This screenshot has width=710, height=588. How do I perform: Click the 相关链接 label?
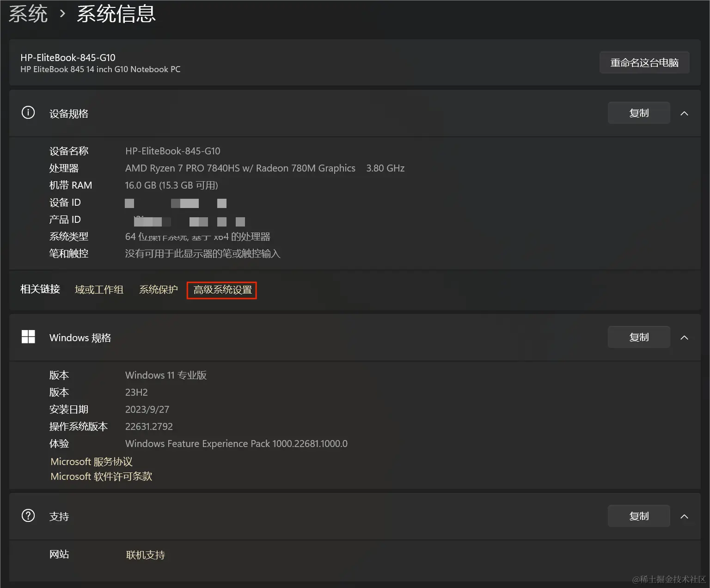click(40, 289)
